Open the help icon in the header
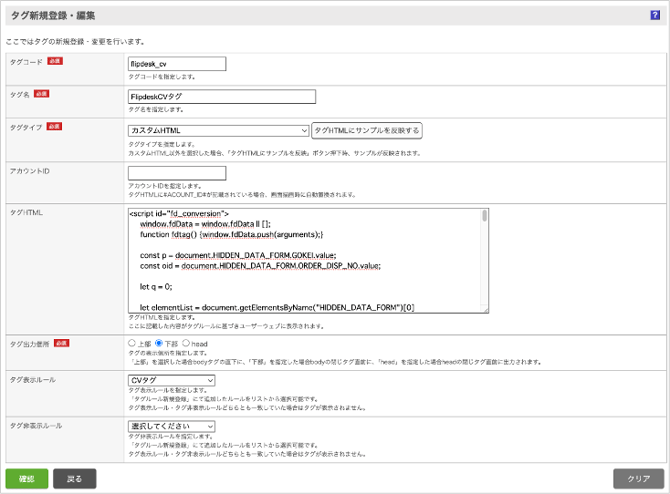Viewport: 670px width, 494px height. (x=654, y=15)
